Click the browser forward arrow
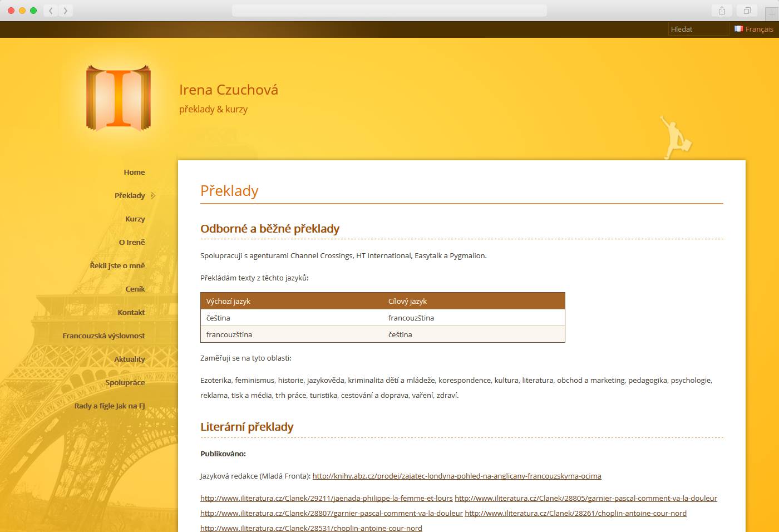The width and height of the screenshot is (779, 532). 66,11
